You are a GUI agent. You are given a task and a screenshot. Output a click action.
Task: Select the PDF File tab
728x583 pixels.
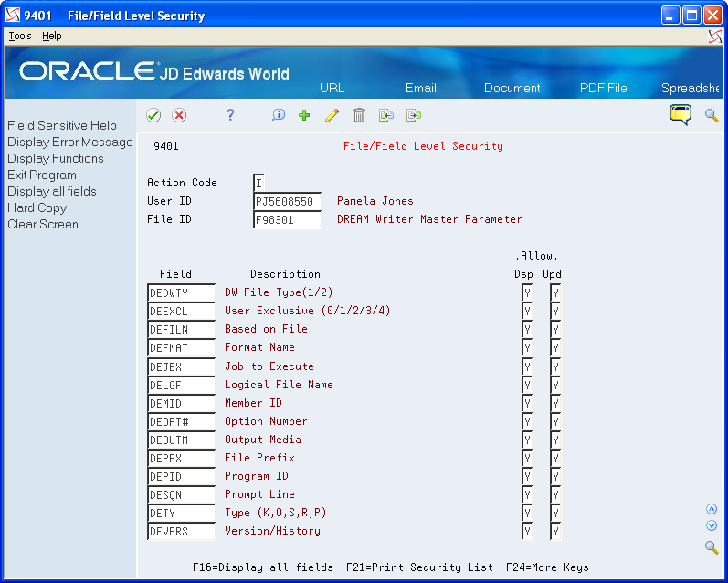(x=603, y=88)
